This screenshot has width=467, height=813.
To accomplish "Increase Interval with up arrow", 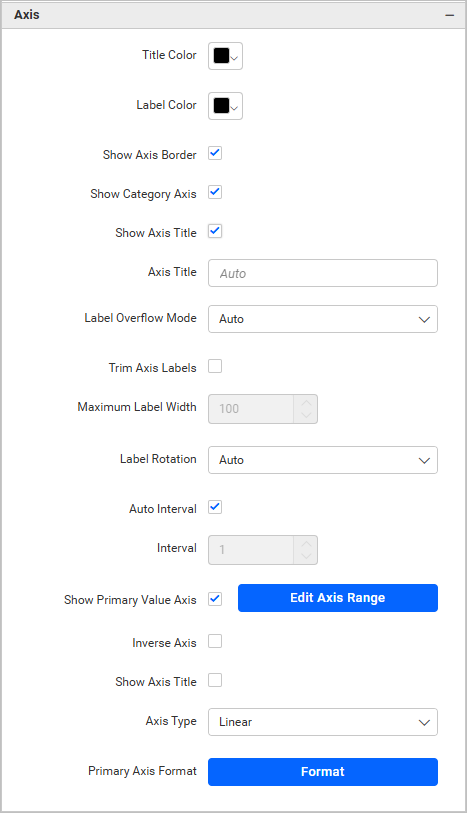I will pyautogui.click(x=306, y=543).
